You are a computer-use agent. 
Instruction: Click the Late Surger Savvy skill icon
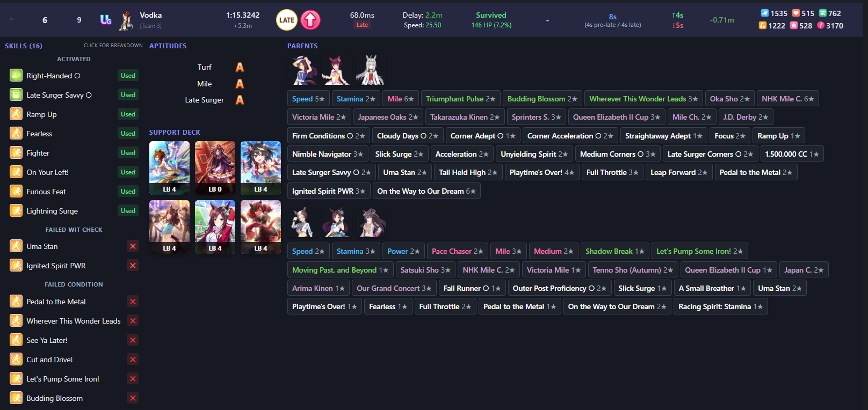[x=16, y=95]
